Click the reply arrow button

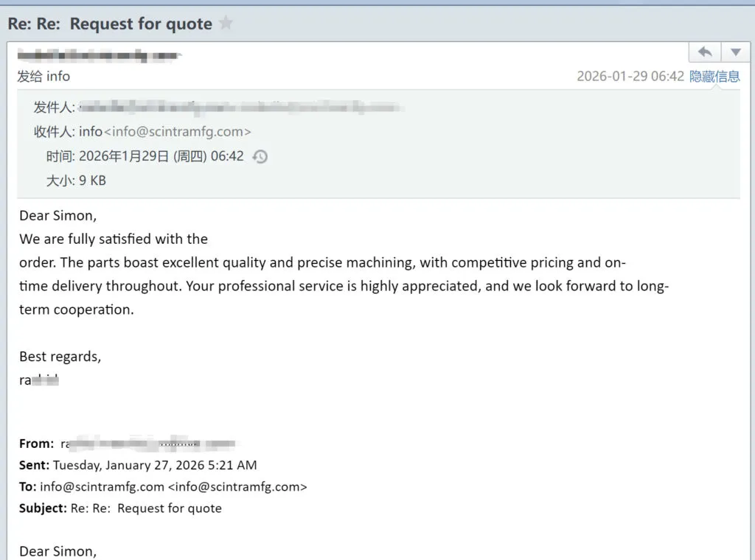tap(705, 52)
